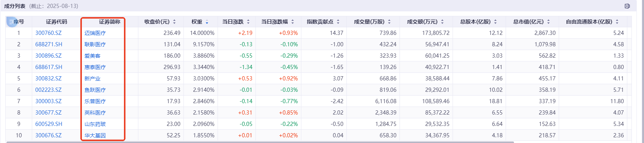Viewport: 644px width, 143px height.
Task: Sort by 自由流通股本(亿股) column arrows
Action: [x=617, y=22]
